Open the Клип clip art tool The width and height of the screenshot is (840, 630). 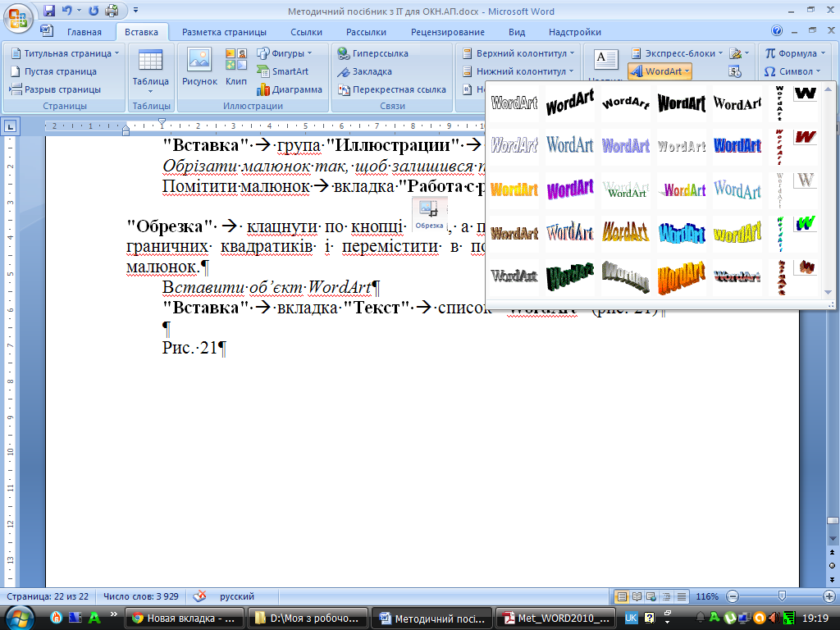(235, 67)
